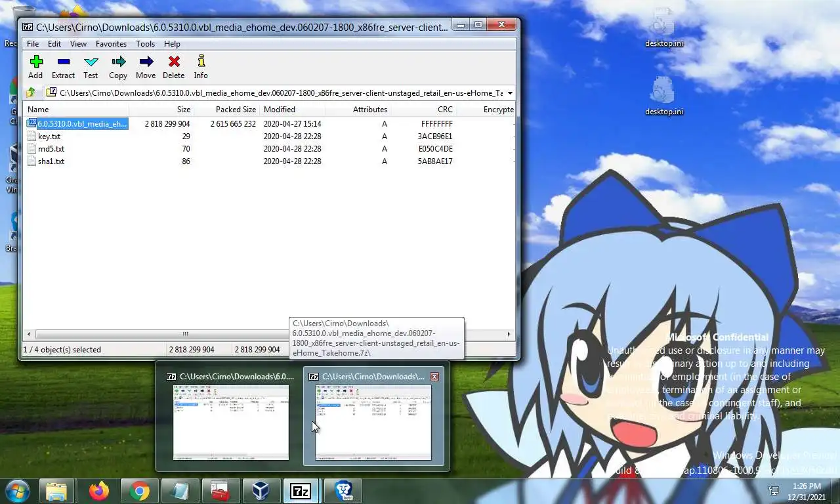Open the File menu
The image size is (840, 504).
tap(33, 44)
